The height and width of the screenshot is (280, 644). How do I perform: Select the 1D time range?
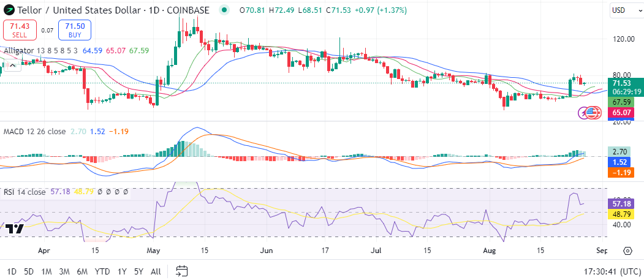[x=12, y=271]
